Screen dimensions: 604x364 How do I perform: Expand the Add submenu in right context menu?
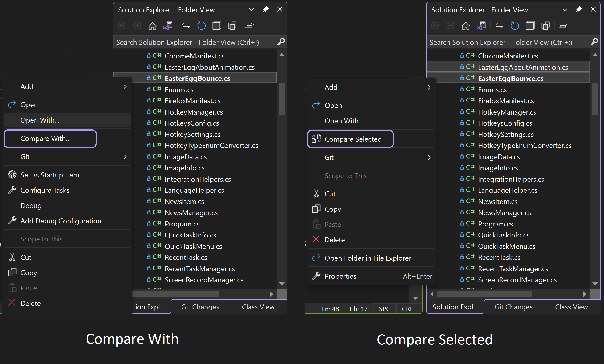[x=429, y=87]
